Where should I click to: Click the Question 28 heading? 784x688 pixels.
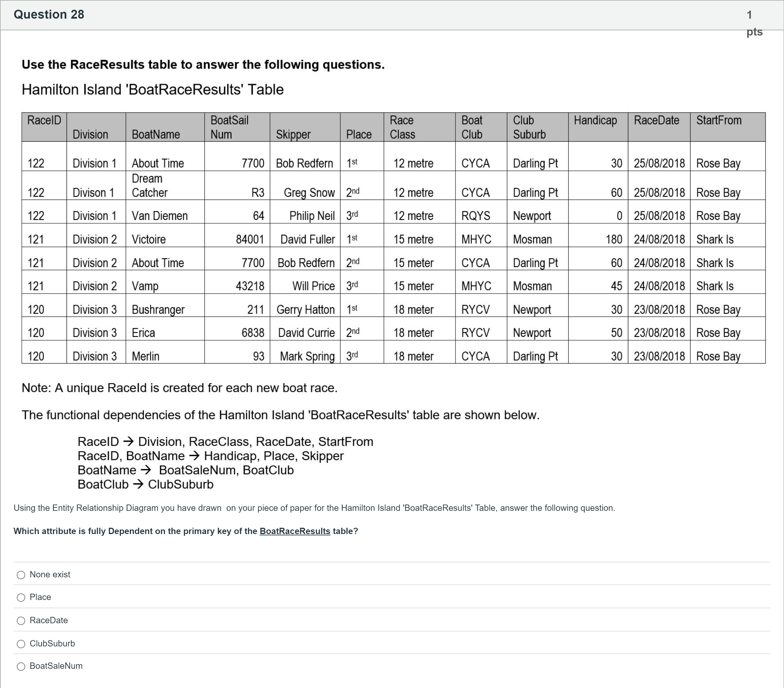tap(49, 15)
